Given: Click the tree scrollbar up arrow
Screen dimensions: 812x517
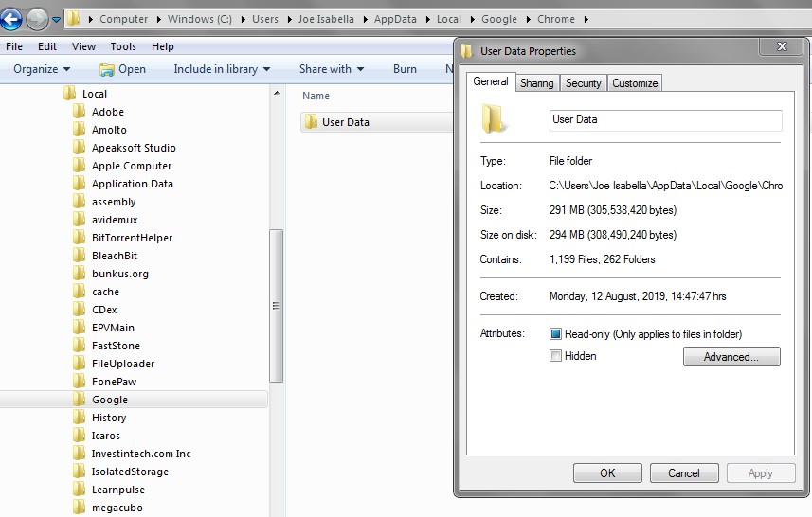Looking at the screenshot, I should point(277,94).
